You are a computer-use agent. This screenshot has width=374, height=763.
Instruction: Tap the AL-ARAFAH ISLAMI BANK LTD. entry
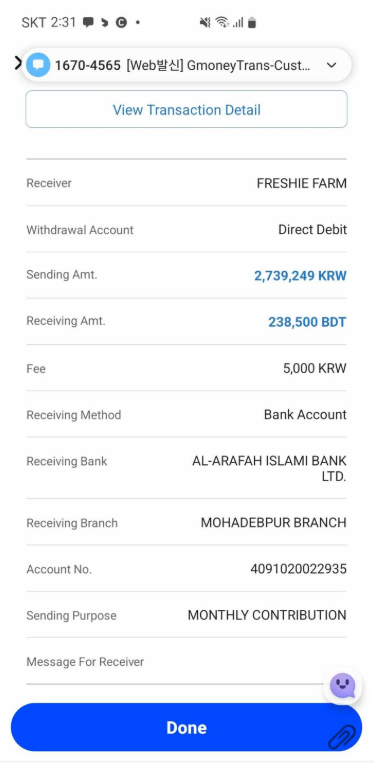tap(269, 469)
